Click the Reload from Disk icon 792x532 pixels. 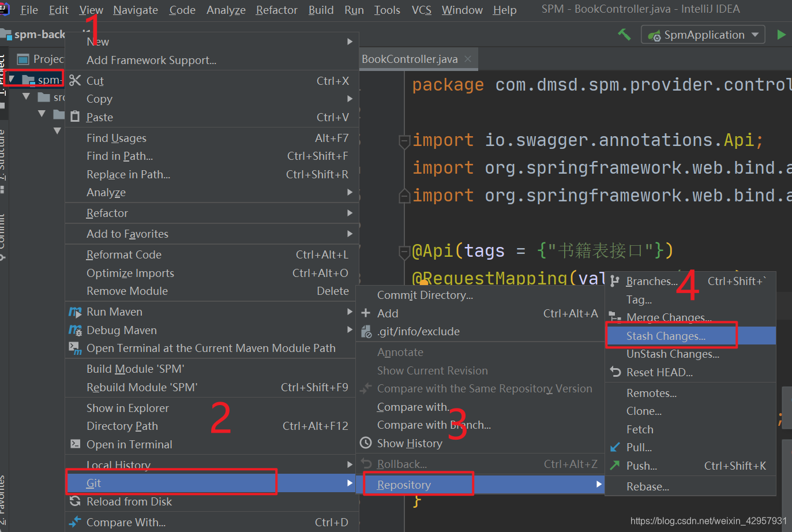75,501
